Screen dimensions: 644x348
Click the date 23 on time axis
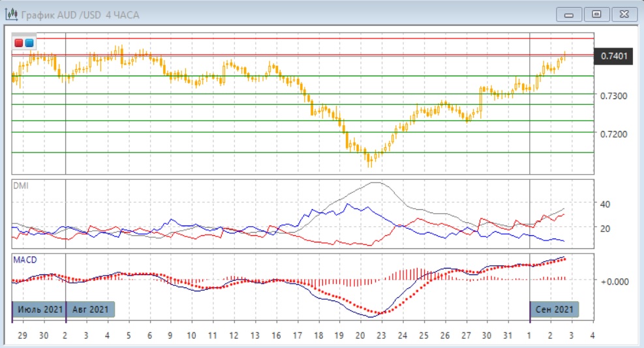(380, 336)
